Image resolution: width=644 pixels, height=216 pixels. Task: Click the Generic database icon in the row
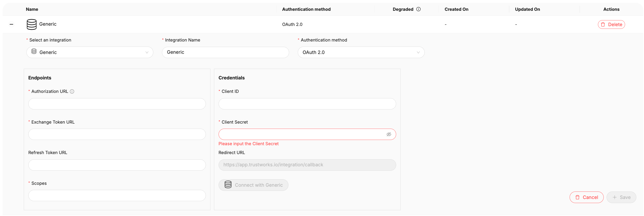(31, 24)
